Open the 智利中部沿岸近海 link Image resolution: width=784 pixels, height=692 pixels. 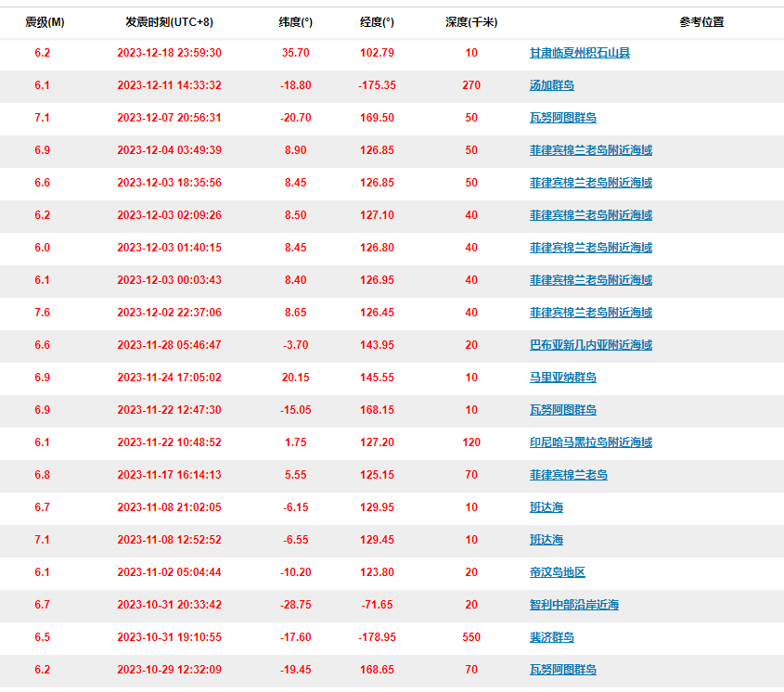pos(574,606)
